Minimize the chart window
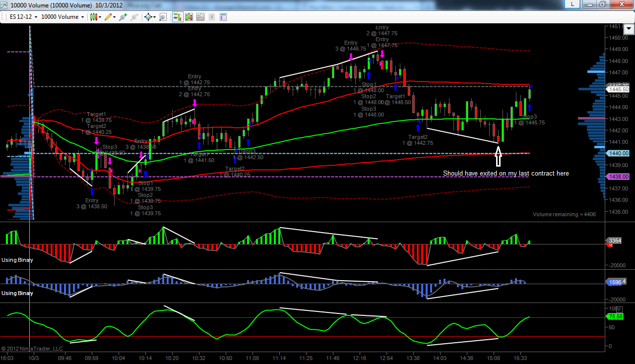 (590, 4)
